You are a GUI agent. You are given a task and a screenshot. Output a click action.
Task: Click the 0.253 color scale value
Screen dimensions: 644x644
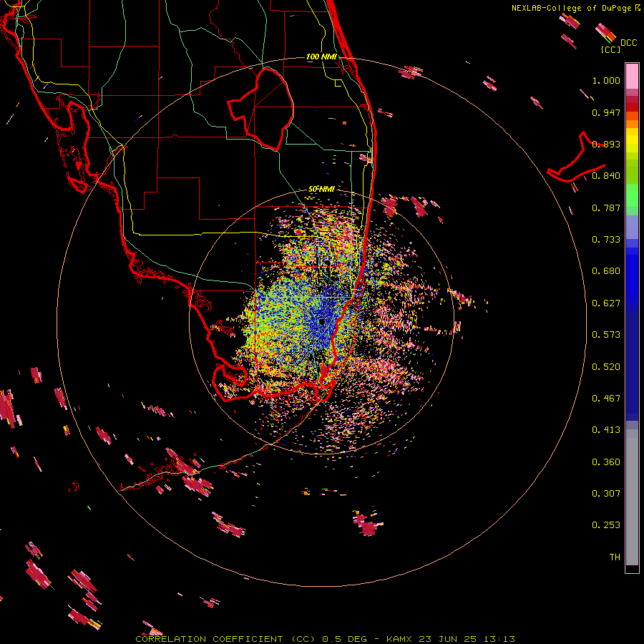pos(606,525)
